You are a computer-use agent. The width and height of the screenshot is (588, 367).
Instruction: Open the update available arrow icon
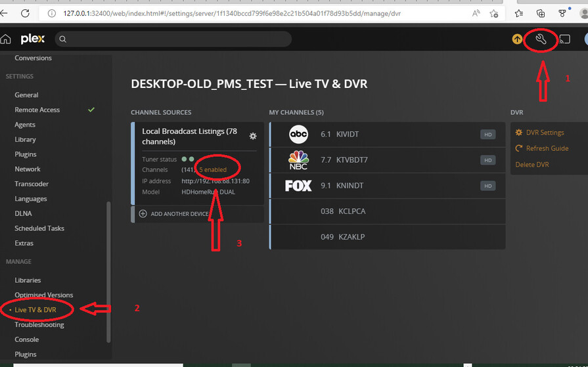[517, 39]
